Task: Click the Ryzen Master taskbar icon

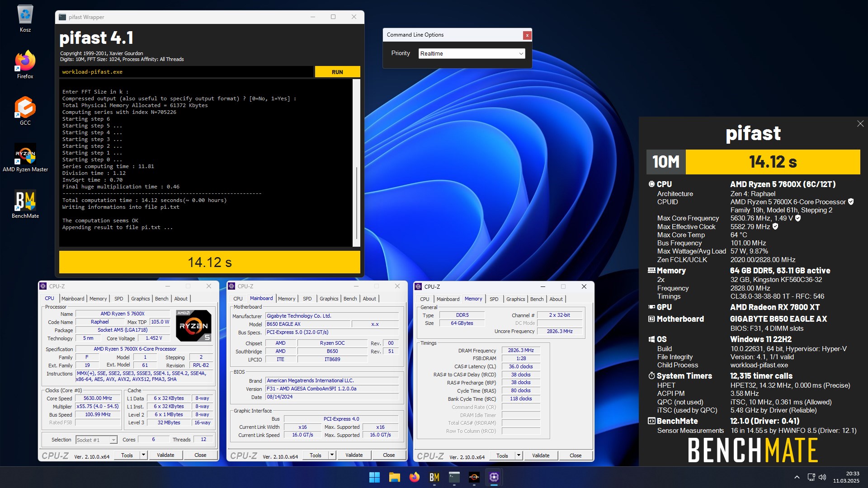Action: (x=474, y=477)
